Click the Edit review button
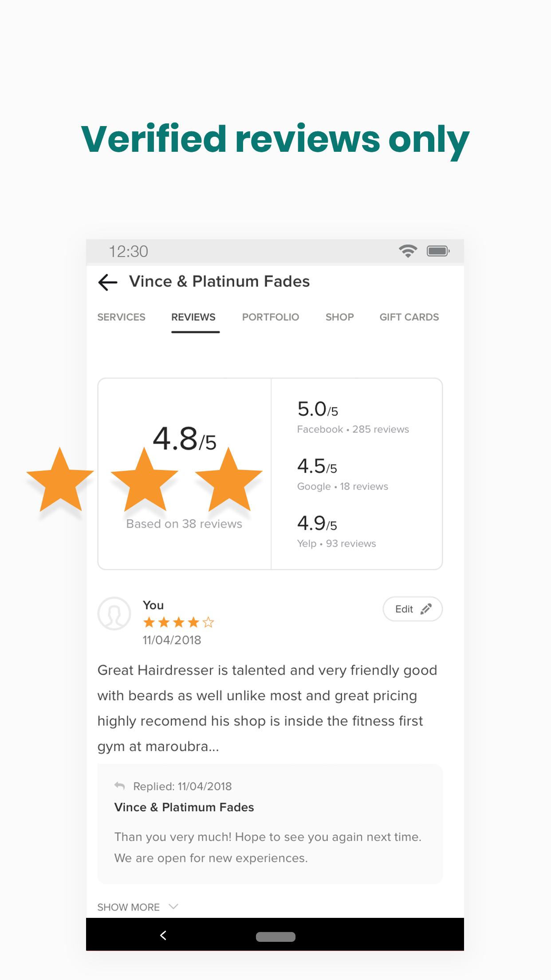The image size is (551, 980). (413, 609)
